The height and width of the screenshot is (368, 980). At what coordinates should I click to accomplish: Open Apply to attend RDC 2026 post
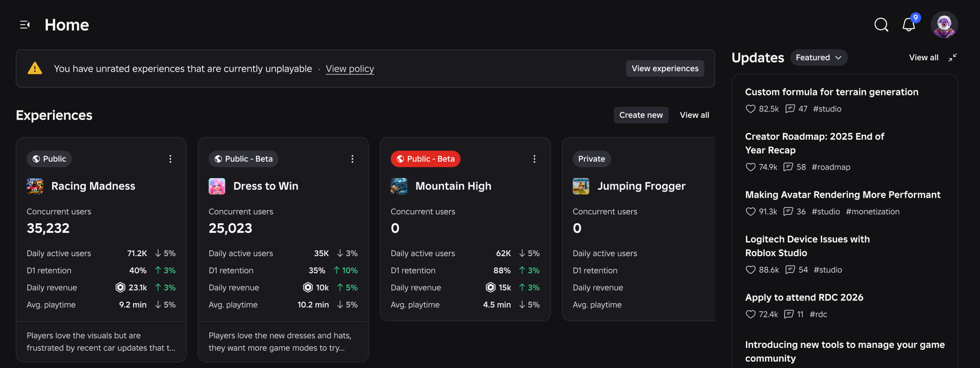tap(804, 297)
